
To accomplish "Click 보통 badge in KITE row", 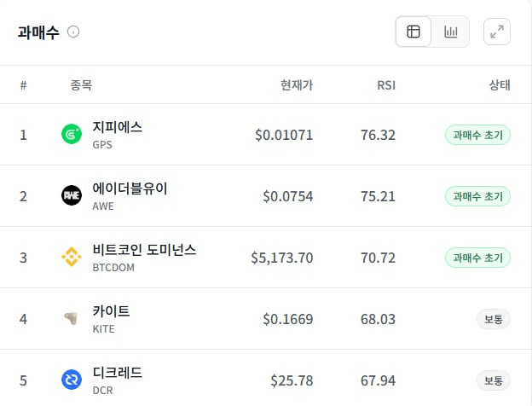I will [493, 319].
